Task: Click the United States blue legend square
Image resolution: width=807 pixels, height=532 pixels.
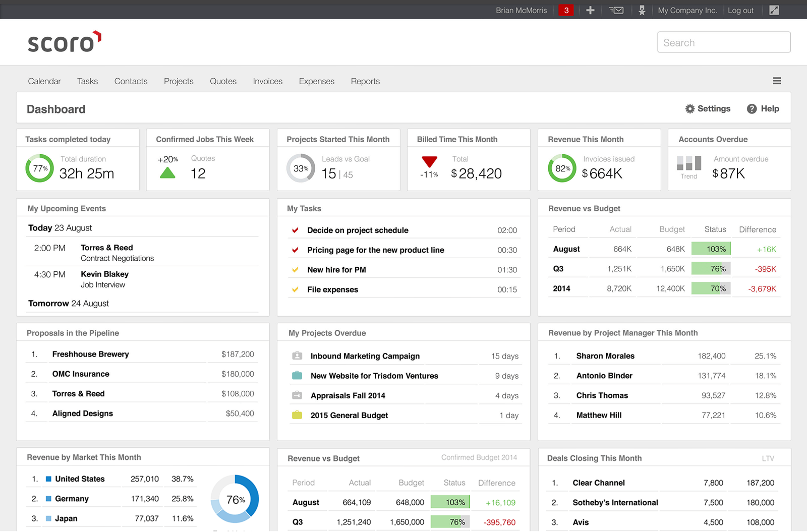Action: (48, 479)
